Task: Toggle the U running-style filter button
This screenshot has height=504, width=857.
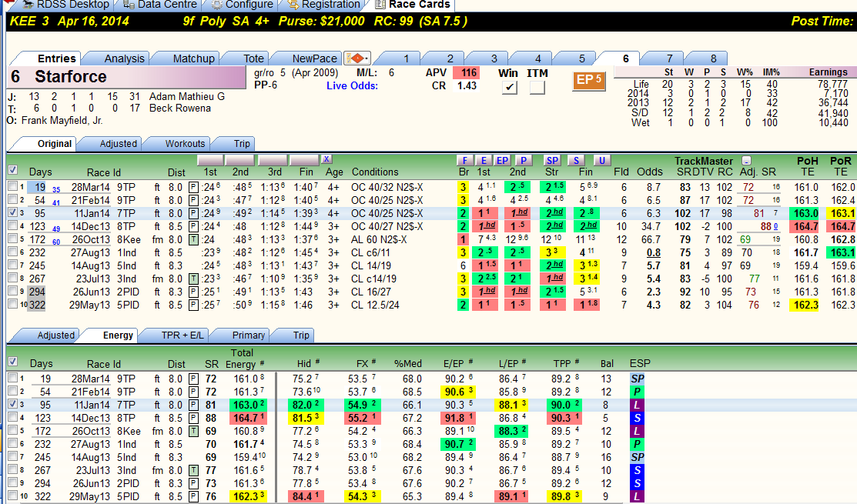Action: click(x=601, y=160)
